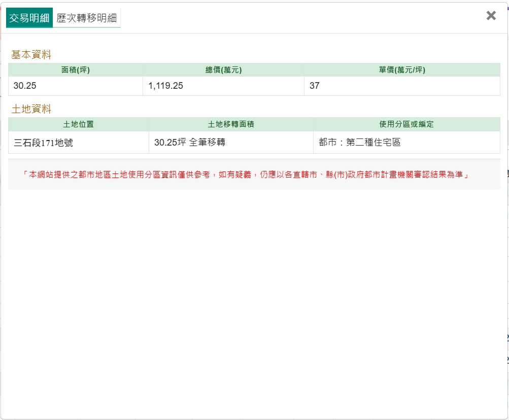Close the transaction detail dialog
Viewport: 509px width, 420px height.
(x=491, y=16)
